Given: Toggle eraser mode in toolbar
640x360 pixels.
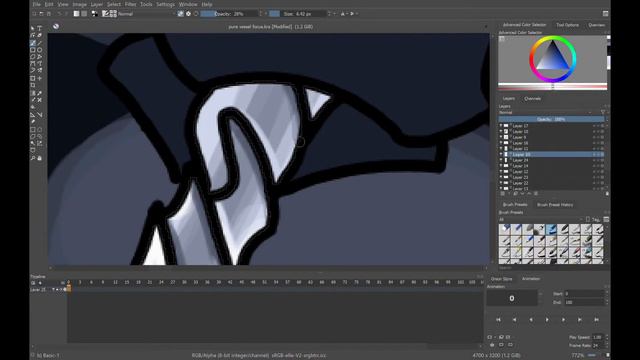Looking at the screenshot, I should 181,14.
